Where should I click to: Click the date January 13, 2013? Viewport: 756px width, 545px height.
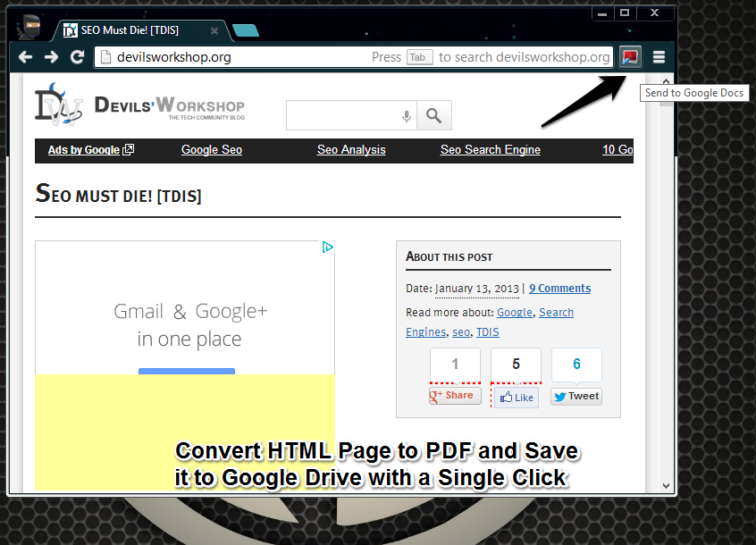pyautogui.click(x=477, y=289)
